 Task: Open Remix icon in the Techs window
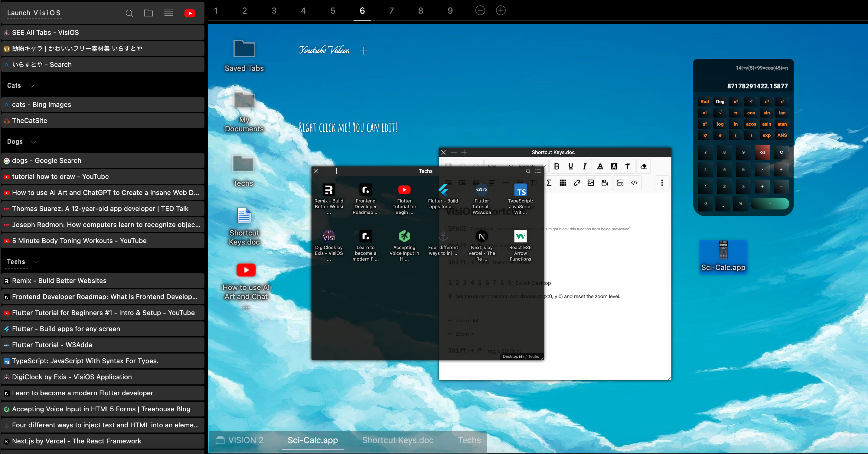click(329, 199)
